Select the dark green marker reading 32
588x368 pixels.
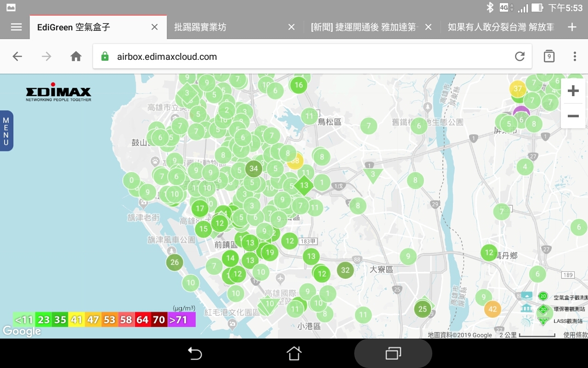click(345, 270)
